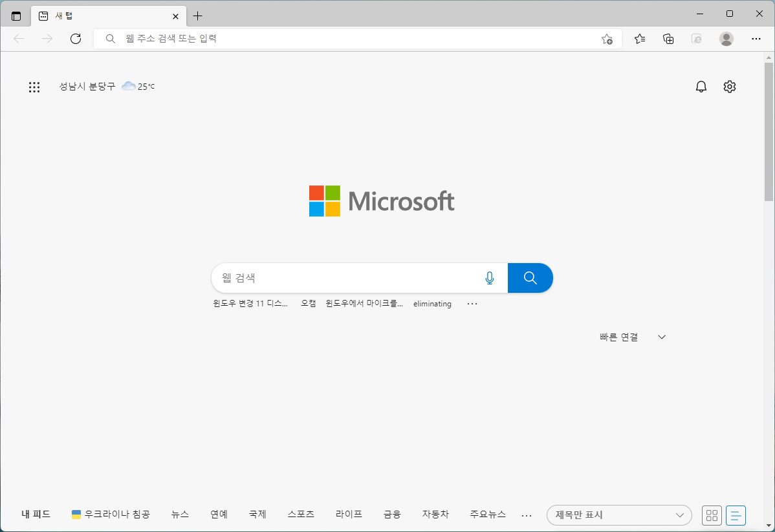The image size is (775, 532).
Task: Show more recent searches ellipsis
Action: [x=472, y=304]
